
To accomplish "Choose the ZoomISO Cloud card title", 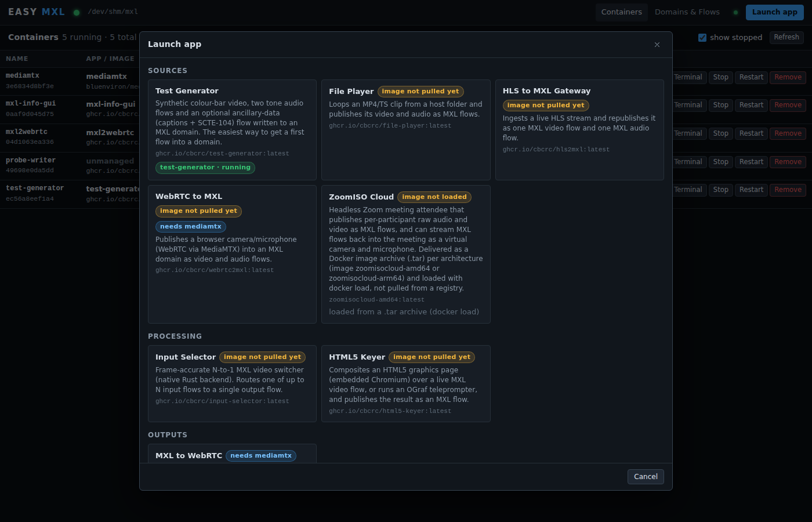I will tap(361, 197).
